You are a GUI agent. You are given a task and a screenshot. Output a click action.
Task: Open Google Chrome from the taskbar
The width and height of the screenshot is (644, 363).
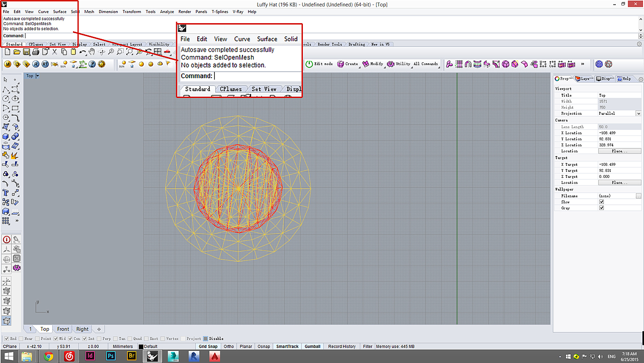click(x=49, y=356)
